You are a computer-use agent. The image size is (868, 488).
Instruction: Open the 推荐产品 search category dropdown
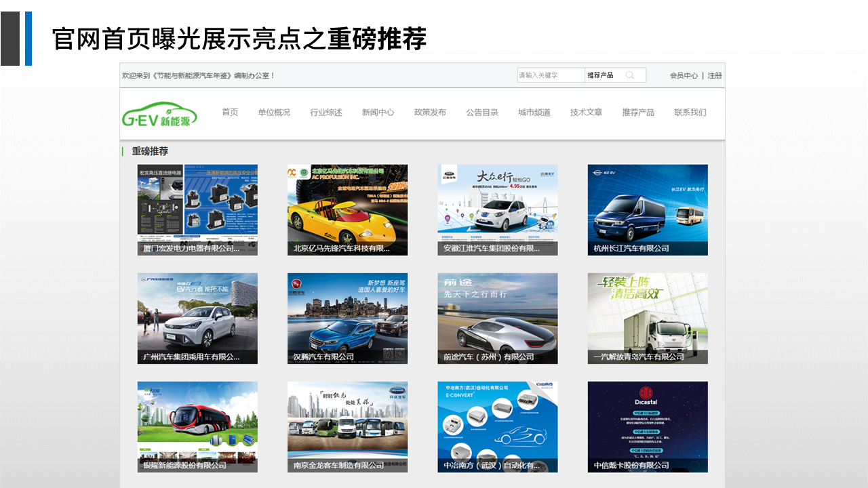(600, 75)
